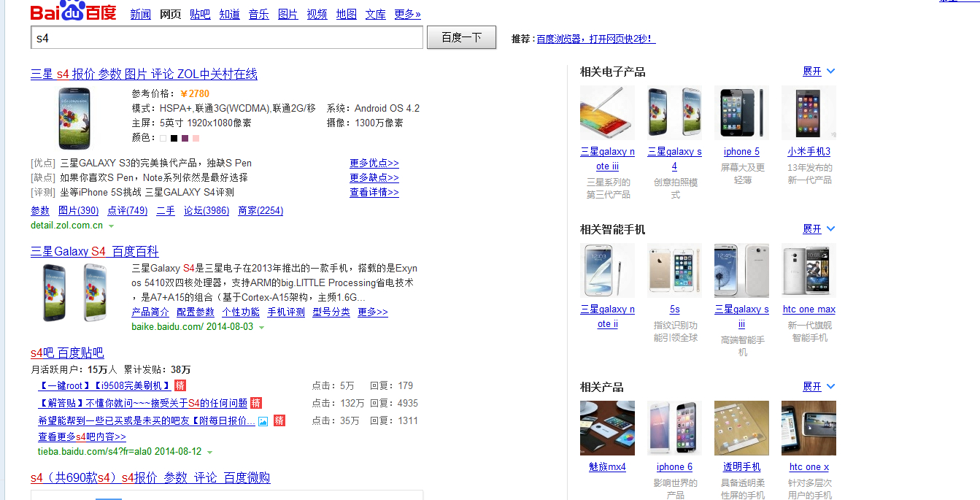Click 查看详情>> link

(x=374, y=192)
